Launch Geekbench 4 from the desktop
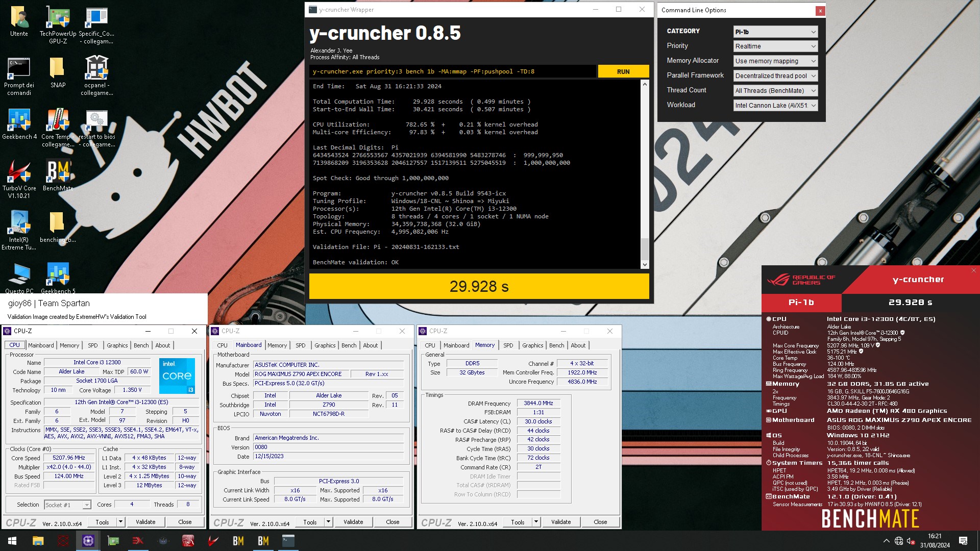 click(x=19, y=124)
